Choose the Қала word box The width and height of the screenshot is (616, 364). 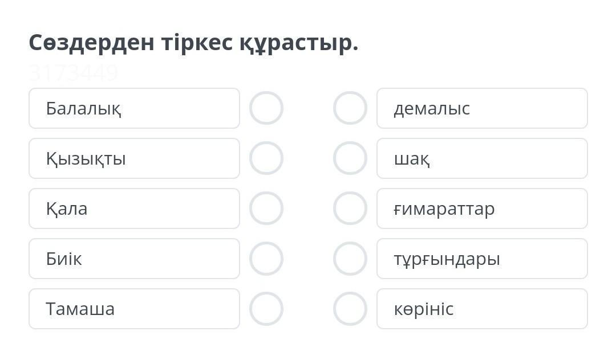pyautogui.click(x=134, y=208)
